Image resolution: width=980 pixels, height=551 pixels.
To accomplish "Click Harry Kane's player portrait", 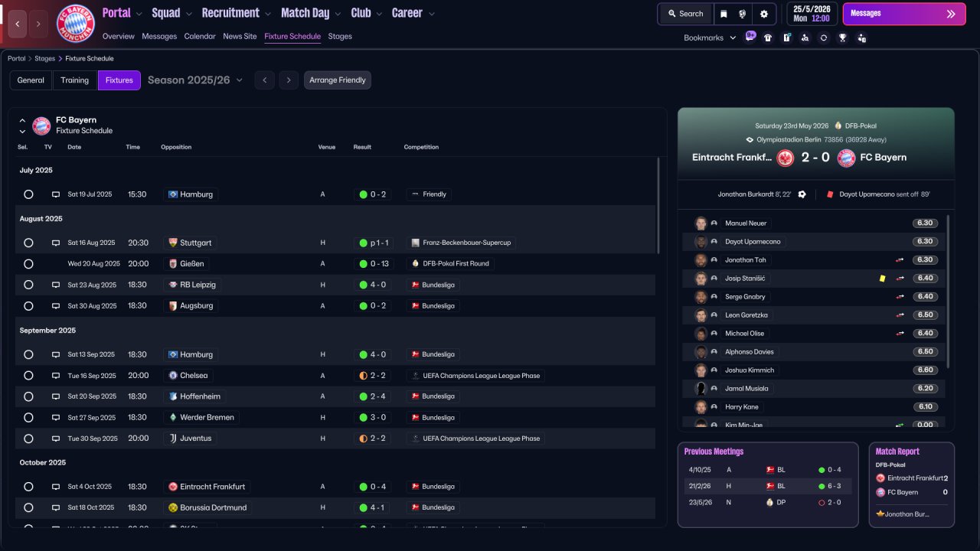I will click(701, 407).
